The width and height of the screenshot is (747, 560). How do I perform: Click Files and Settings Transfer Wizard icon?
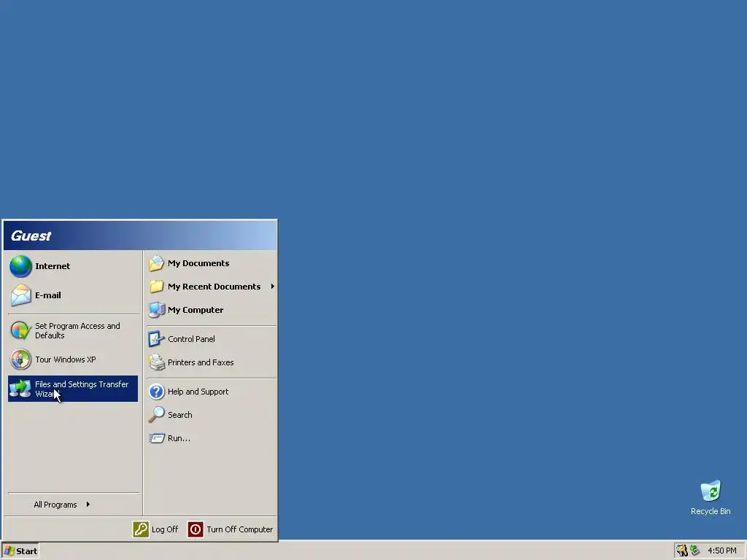(20, 389)
